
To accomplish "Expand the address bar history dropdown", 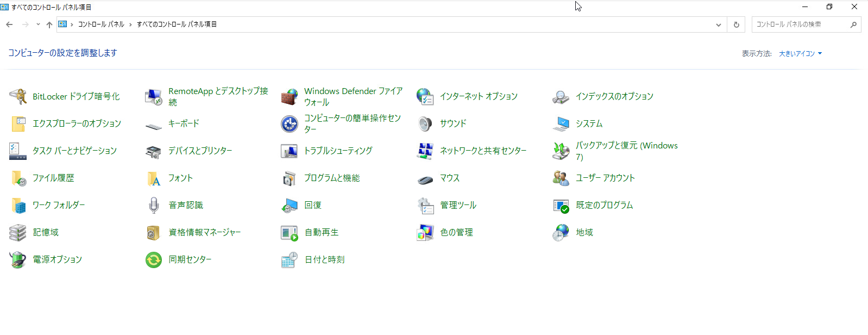I will point(719,24).
